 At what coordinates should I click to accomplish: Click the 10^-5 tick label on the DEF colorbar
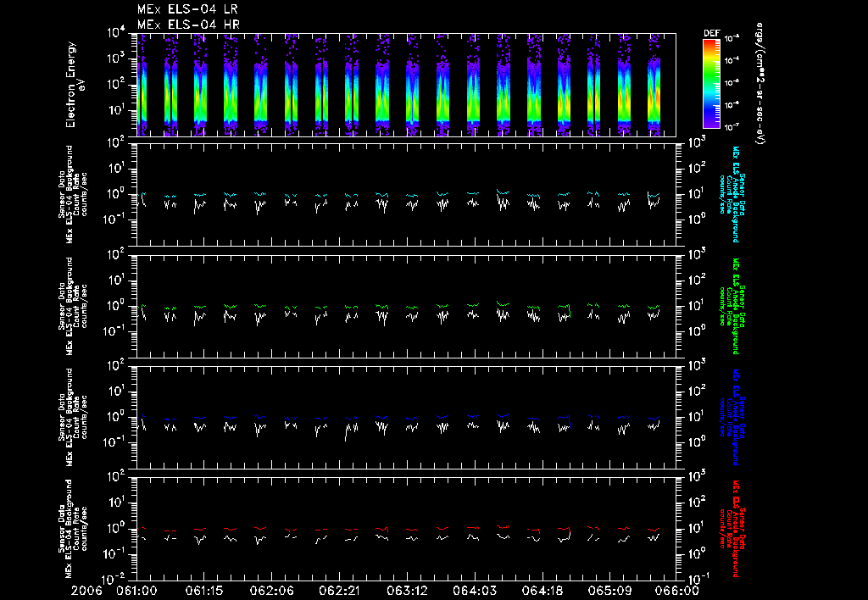pos(732,83)
